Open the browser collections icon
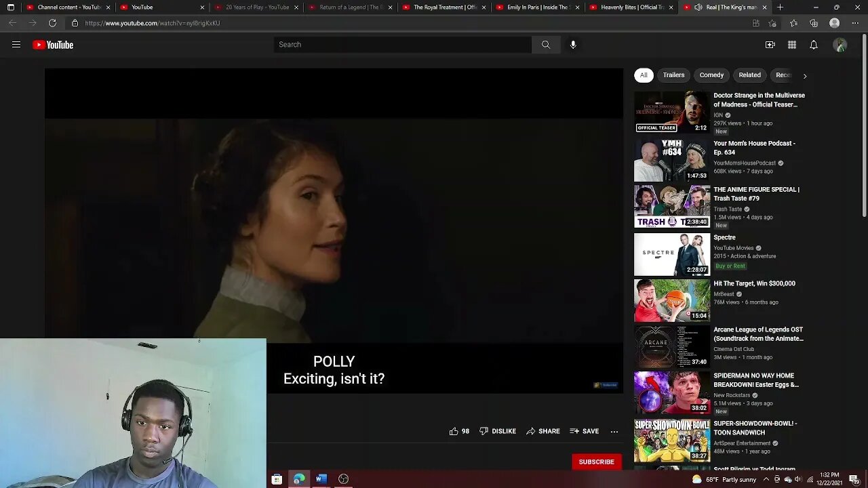 pyautogui.click(x=814, y=23)
